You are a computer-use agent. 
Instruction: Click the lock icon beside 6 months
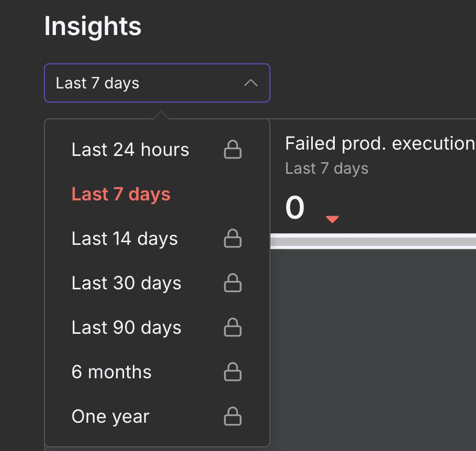(233, 372)
